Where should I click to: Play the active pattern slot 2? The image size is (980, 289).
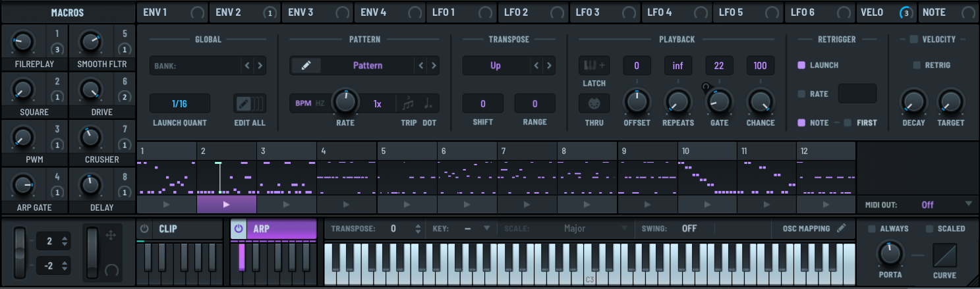tap(226, 204)
